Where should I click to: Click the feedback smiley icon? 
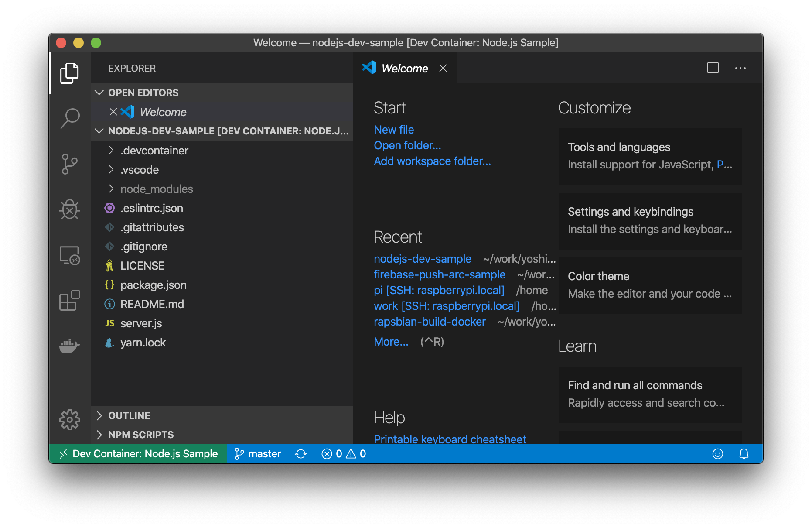[x=718, y=454]
